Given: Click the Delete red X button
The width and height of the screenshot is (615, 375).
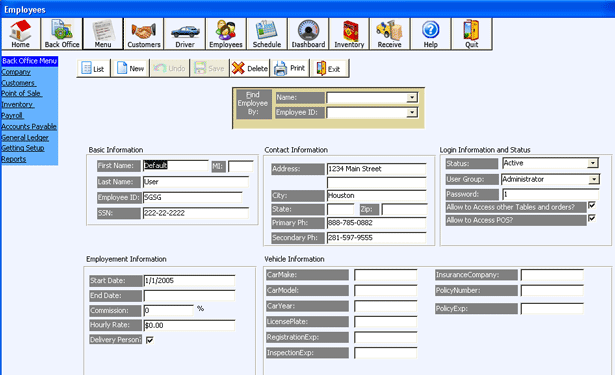Looking at the screenshot, I should tap(250, 68).
